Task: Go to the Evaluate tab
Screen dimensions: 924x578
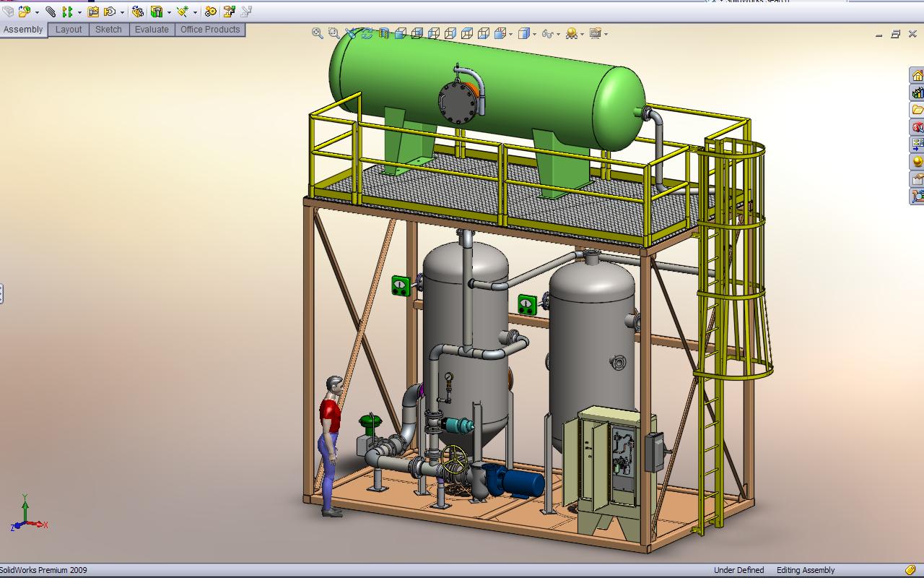Action: click(x=152, y=30)
